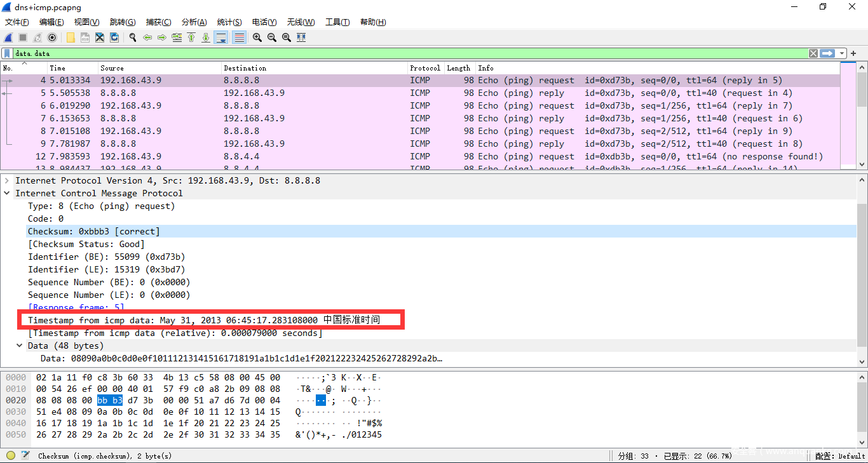Clear the display filter with X button
868x463 pixels.
click(x=813, y=53)
